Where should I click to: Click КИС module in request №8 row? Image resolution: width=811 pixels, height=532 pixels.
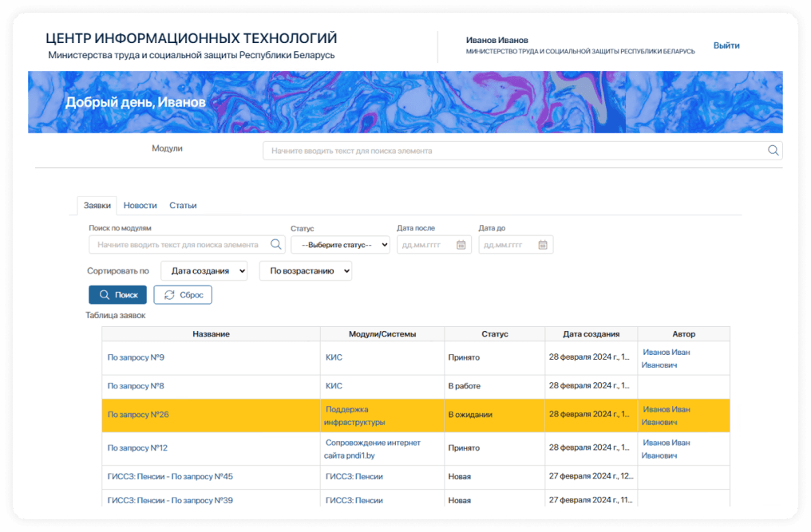pyautogui.click(x=334, y=386)
